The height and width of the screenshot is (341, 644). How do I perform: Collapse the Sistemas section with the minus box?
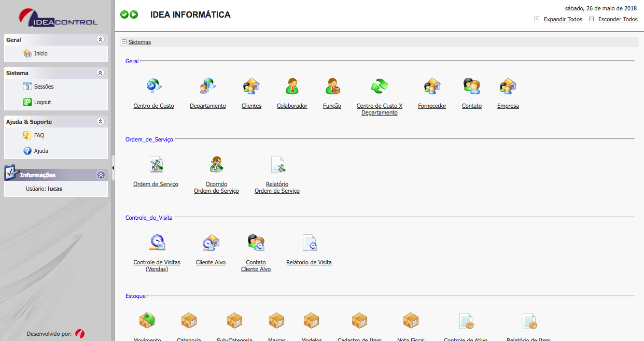click(124, 42)
